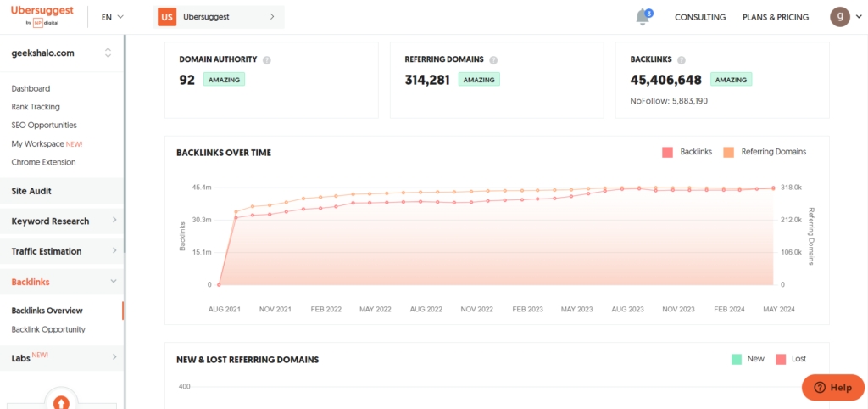The width and height of the screenshot is (868, 409).
Task: Click the Domain Authority help icon
Action: (x=267, y=60)
